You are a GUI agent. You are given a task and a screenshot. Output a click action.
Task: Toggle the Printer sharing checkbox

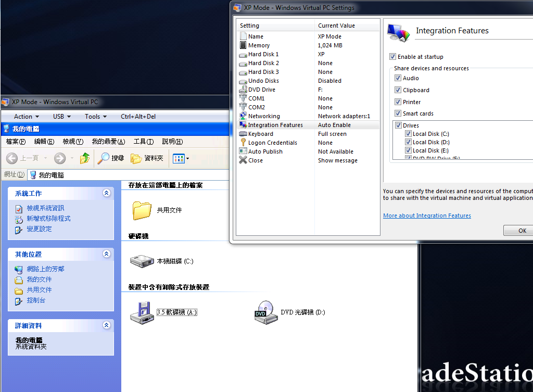click(x=398, y=102)
